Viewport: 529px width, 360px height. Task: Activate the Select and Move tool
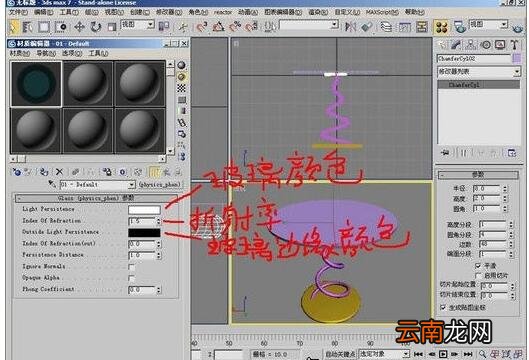(79, 27)
